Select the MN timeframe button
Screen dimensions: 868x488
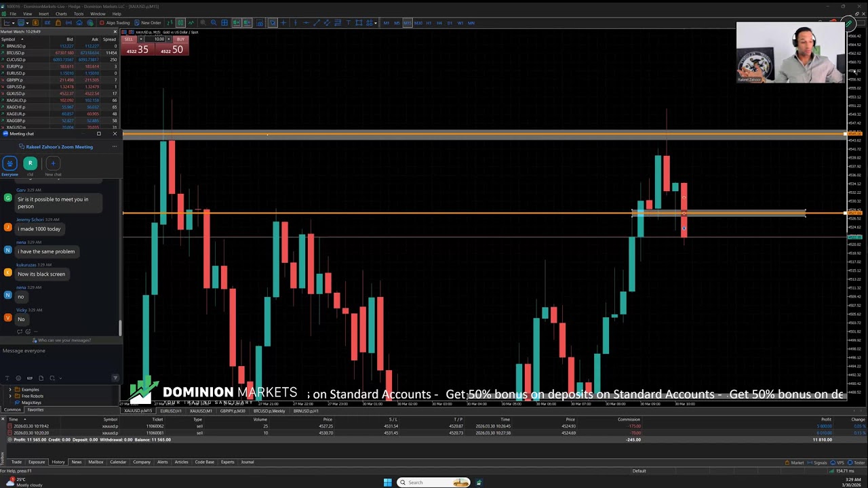pyautogui.click(x=471, y=23)
